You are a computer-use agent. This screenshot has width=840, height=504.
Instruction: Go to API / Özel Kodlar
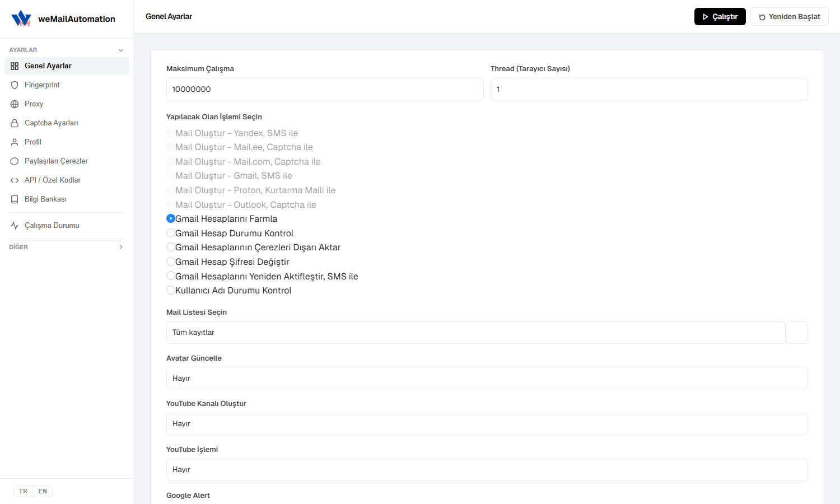67,180
